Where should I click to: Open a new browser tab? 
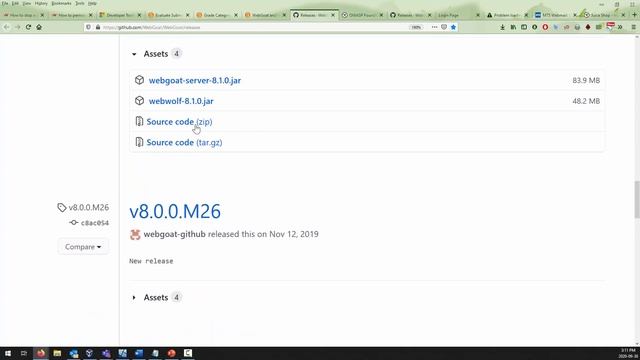coord(634,15)
